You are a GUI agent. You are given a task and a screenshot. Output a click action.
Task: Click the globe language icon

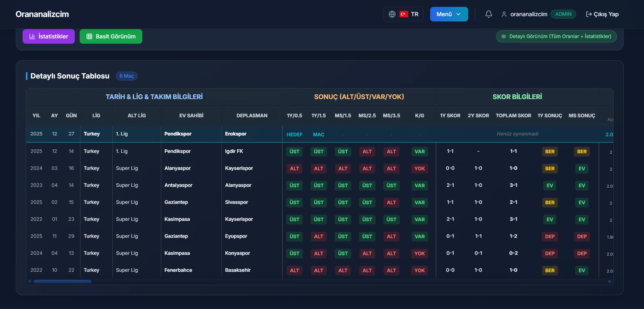click(x=392, y=14)
